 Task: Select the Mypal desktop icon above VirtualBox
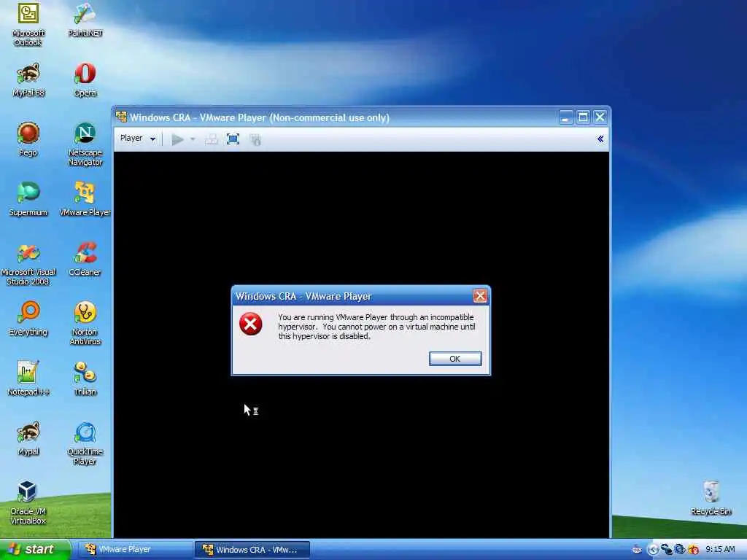tap(28, 438)
